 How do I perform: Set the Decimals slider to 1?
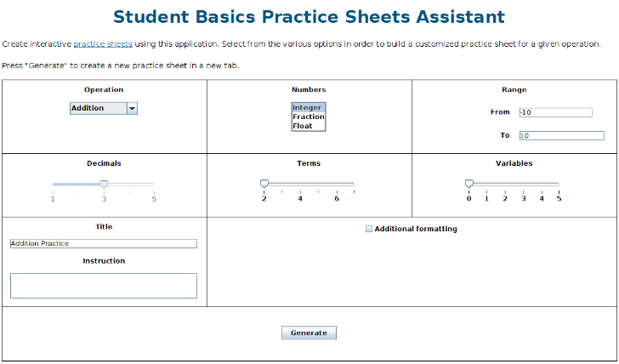coord(54,184)
